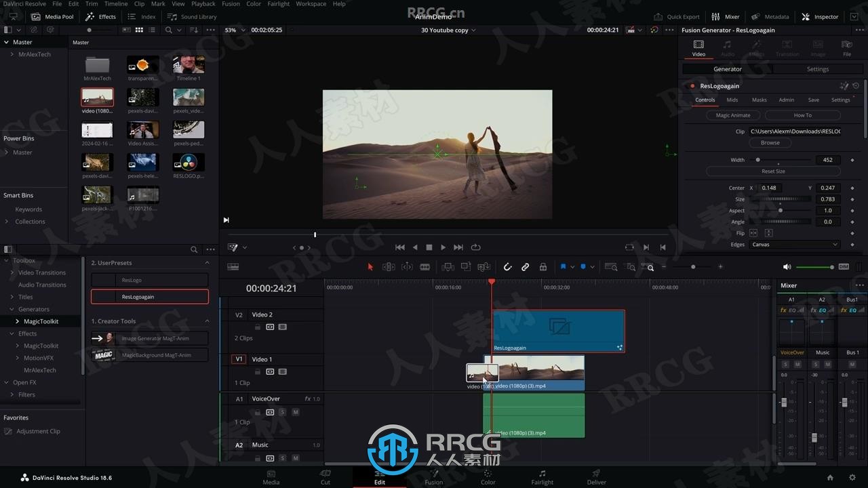Add a blue marker to timeline
868x488 pixels.
[x=583, y=267]
